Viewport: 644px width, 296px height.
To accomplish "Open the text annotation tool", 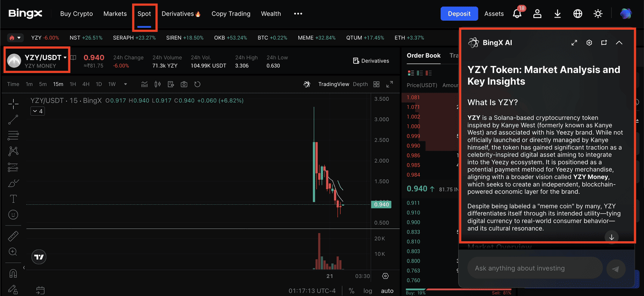I will pos(14,199).
